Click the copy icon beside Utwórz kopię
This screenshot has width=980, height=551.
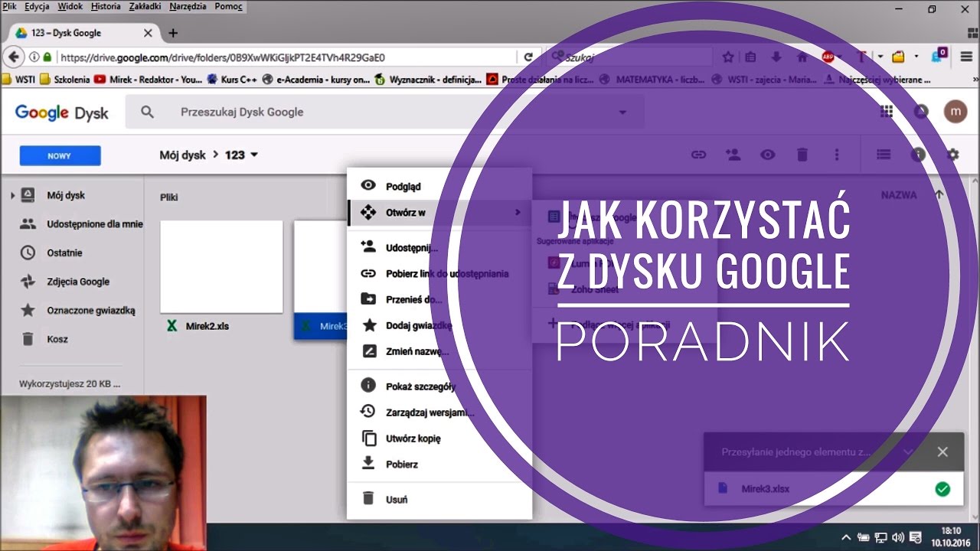[369, 439]
